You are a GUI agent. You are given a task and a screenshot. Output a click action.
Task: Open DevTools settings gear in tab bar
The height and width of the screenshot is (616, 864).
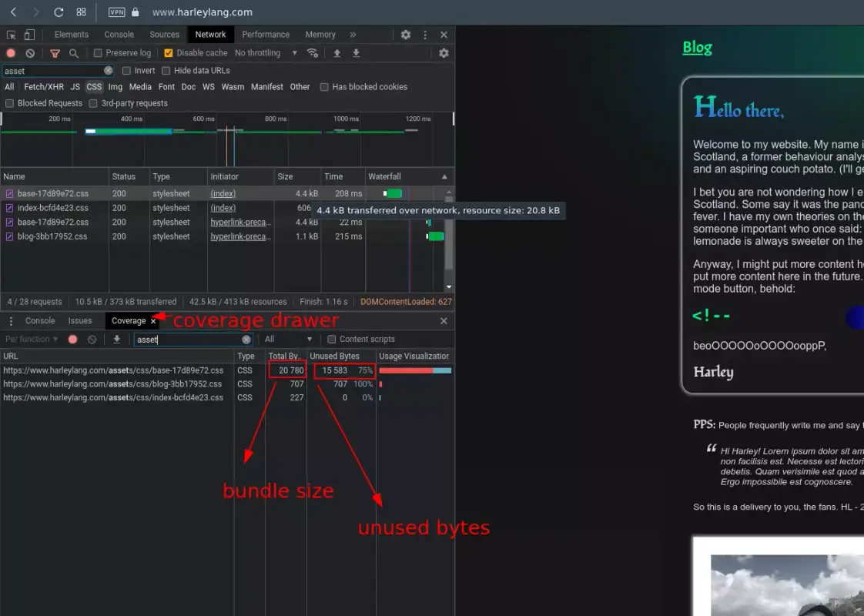click(x=406, y=35)
